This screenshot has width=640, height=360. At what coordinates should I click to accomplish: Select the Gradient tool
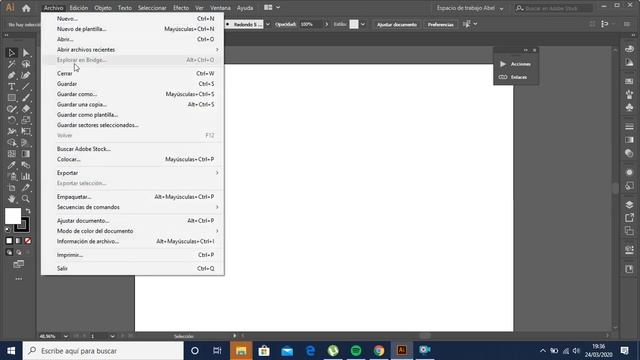click(x=26, y=154)
